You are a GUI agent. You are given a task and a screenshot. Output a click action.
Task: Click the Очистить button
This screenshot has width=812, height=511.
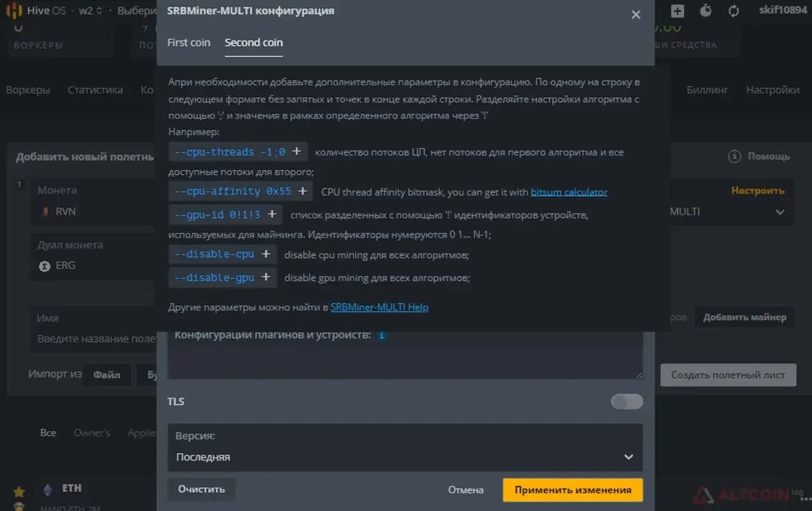[201, 489]
